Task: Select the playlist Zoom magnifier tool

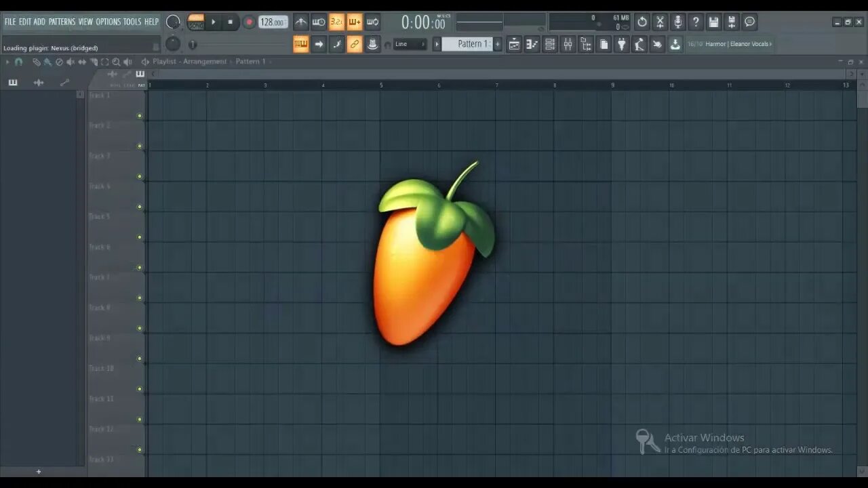Action: coord(116,62)
